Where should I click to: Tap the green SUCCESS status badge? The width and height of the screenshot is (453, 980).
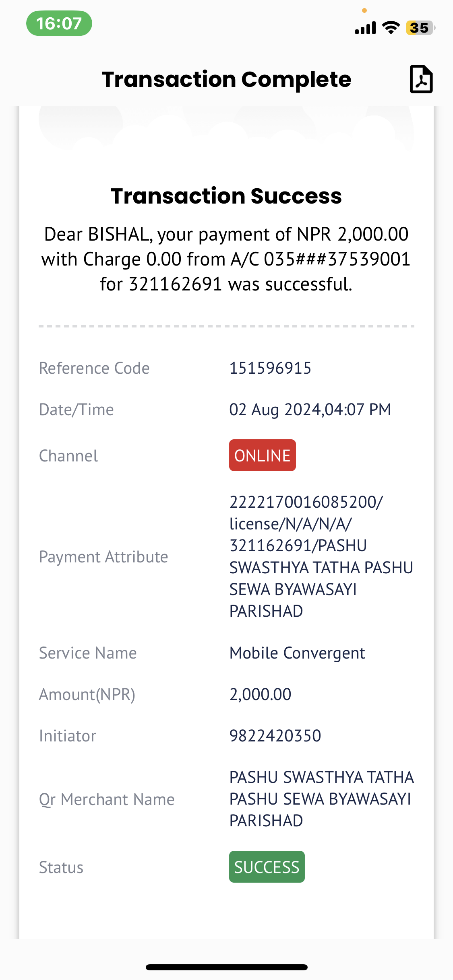(267, 867)
